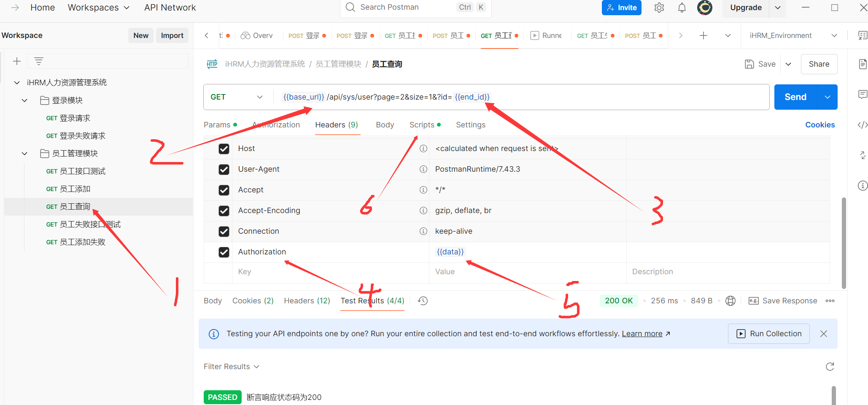
Task: Click the Send button
Action: point(795,97)
